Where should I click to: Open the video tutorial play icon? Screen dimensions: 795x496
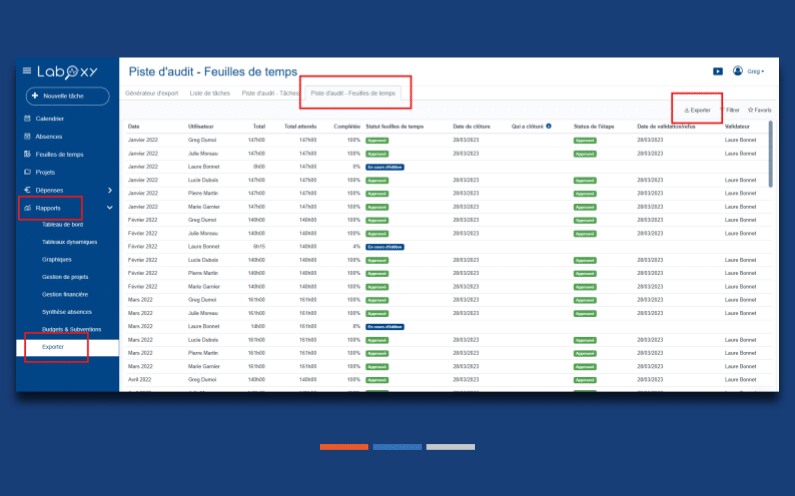(717, 71)
